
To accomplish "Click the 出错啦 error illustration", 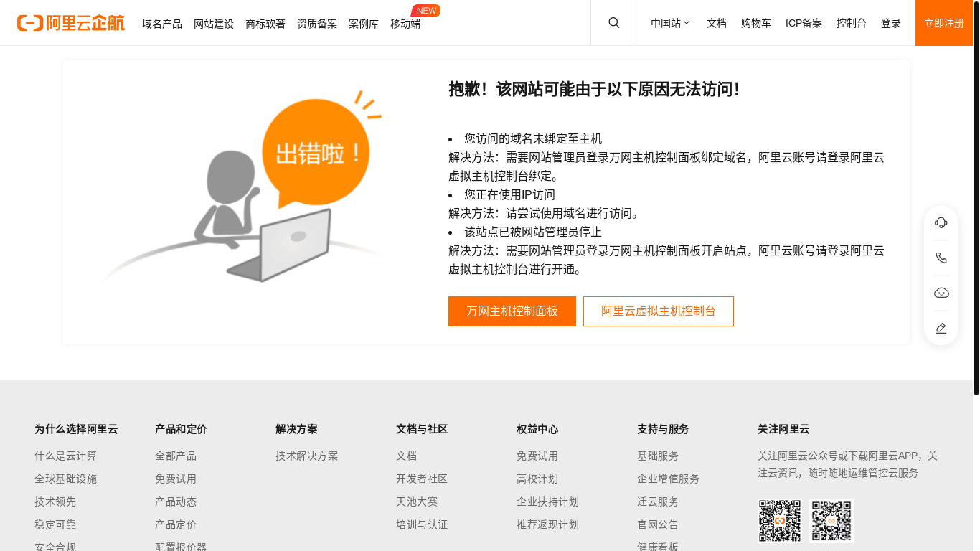I will (x=244, y=187).
